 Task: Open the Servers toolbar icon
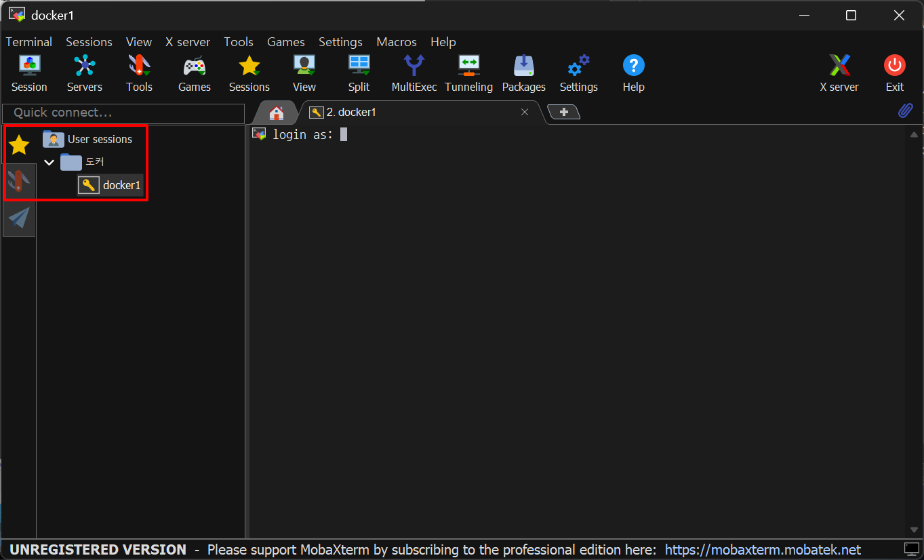click(x=84, y=73)
